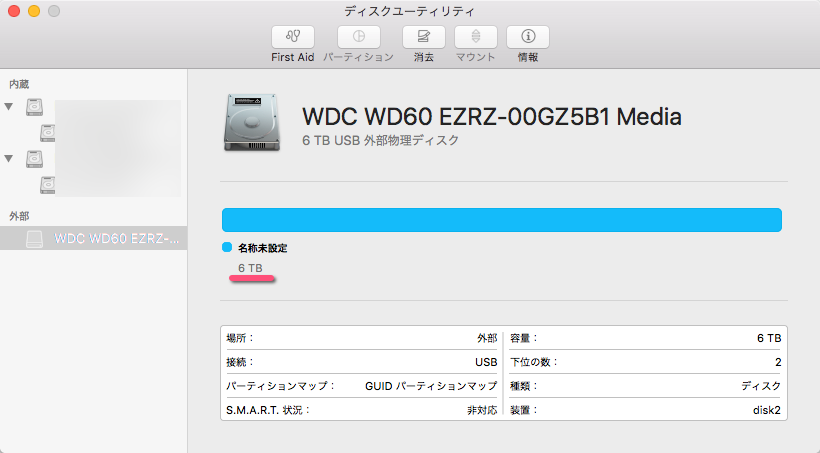The image size is (820, 453).
Task: Click the large hard drive icon
Action: 252,123
